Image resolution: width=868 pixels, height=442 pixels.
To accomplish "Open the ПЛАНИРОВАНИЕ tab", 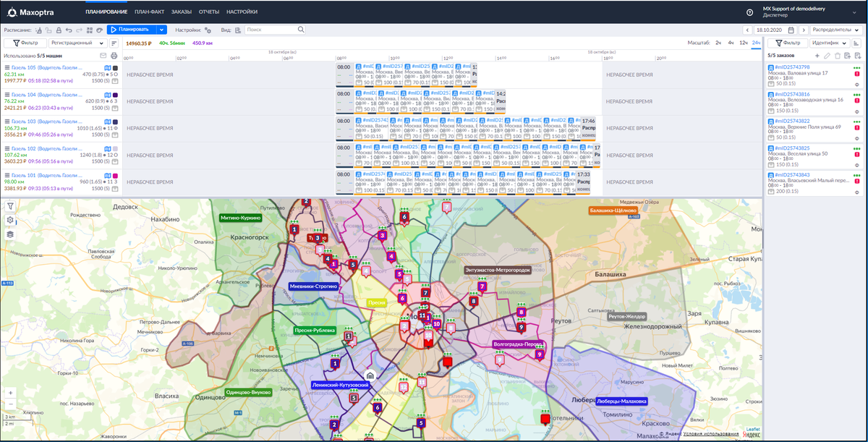I will coord(106,12).
